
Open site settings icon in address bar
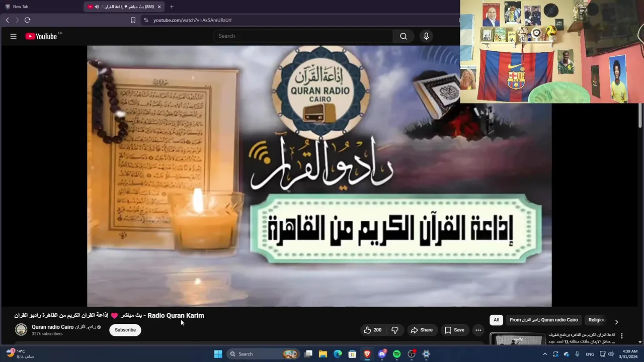pyautogui.click(x=146, y=20)
